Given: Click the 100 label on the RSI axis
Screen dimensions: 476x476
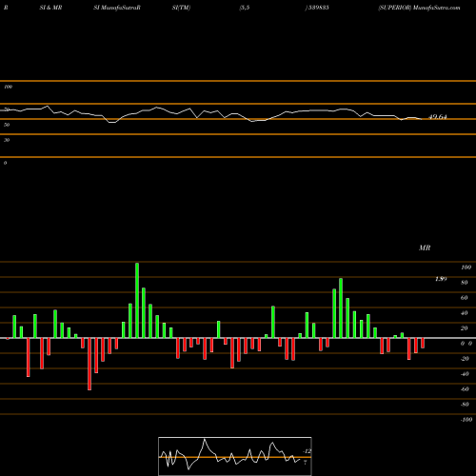Looking at the screenshot, I should tap(9, 87).
